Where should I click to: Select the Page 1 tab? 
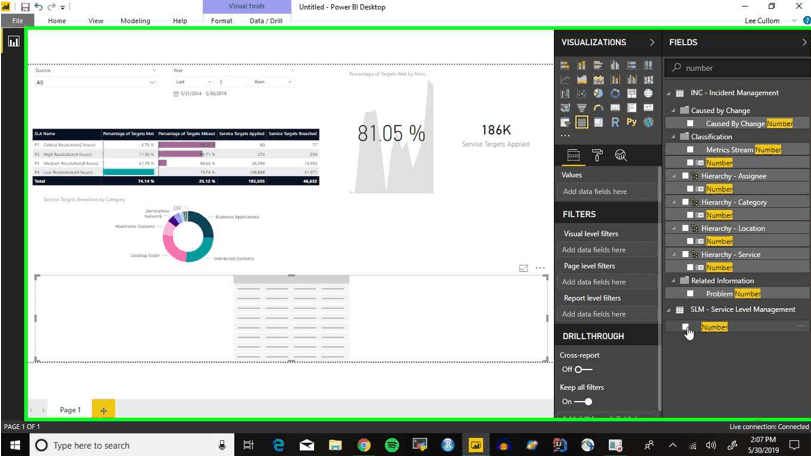click(70, 410)
